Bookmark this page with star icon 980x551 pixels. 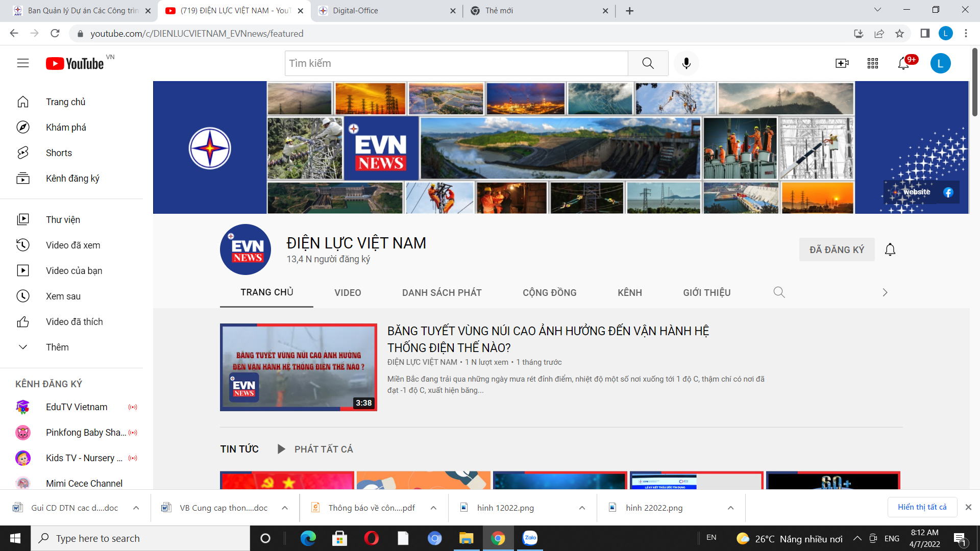pyautogui.click(x=899, y=33)
